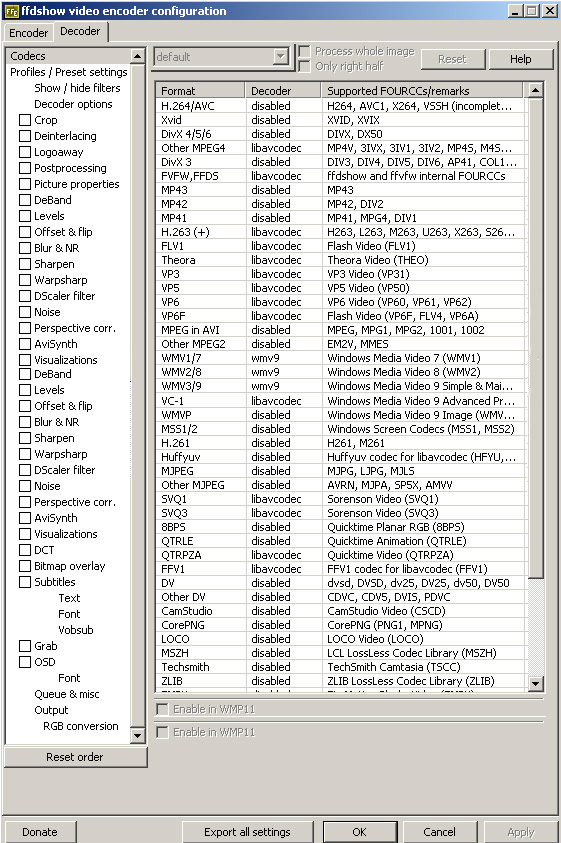Enable the Bitmap overlay checkbox
The height and width of the screenshot is (843, 561).
(25, 566)
